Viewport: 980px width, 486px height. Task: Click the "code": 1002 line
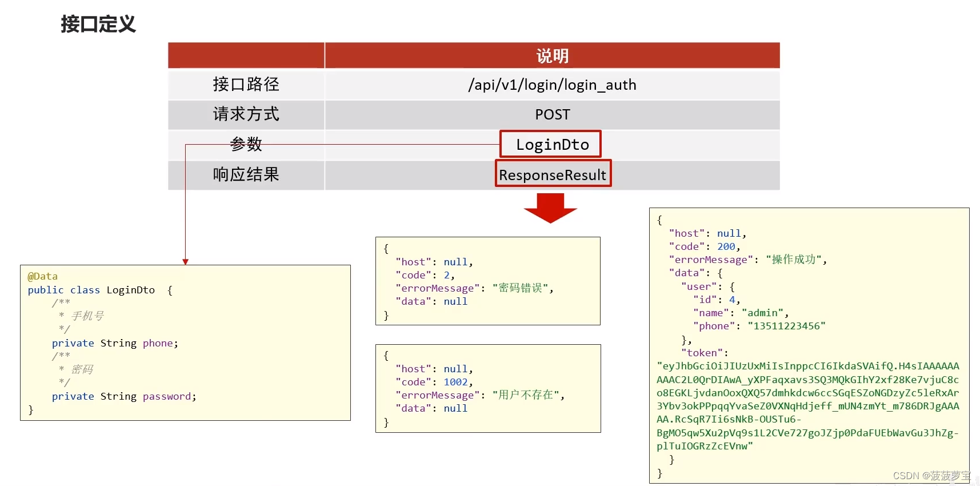434,382
